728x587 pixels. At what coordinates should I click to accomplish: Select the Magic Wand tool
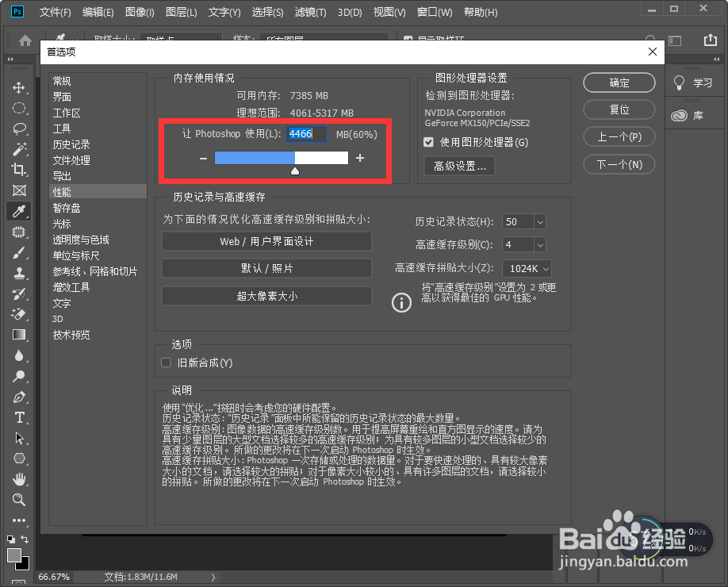click(18, 149)
